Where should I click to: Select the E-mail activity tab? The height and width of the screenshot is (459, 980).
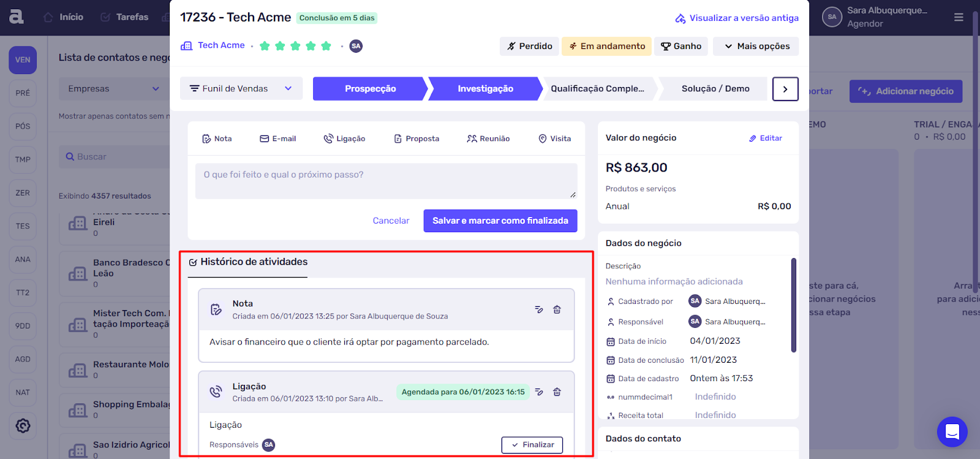pos(278,138)
